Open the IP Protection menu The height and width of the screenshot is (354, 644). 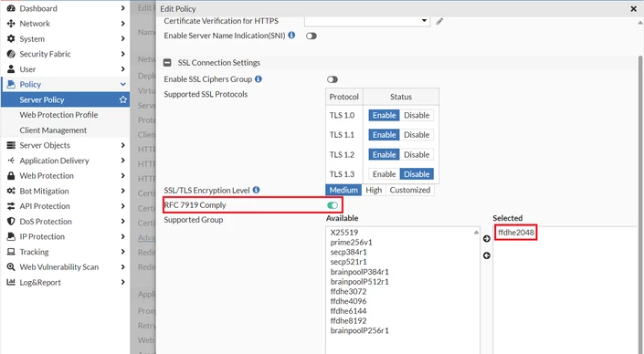tap(65, 236)
